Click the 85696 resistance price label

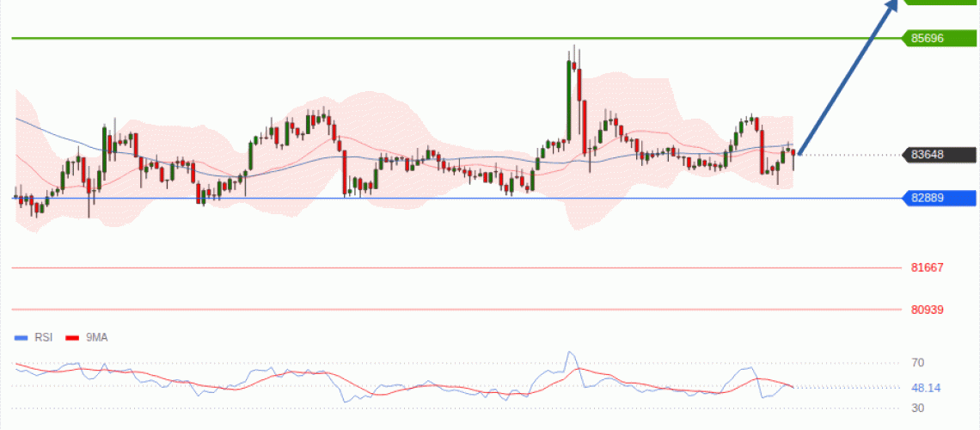click(x=939, y=39)
